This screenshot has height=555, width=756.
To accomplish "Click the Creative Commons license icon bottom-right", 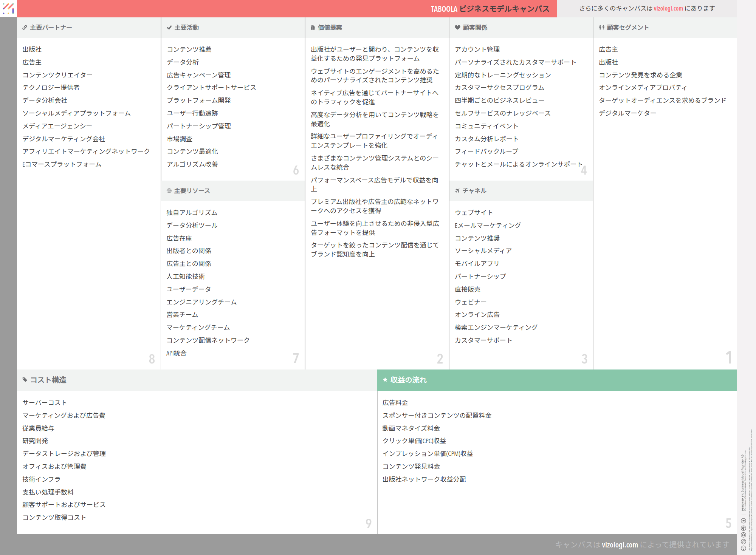I will point(743,548).
